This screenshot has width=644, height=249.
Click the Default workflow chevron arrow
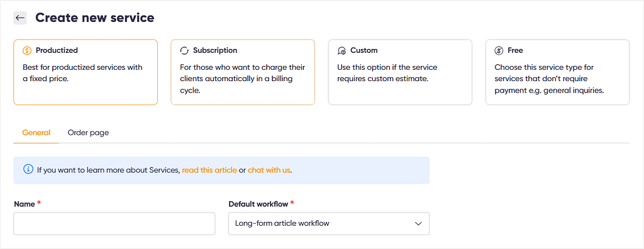coord(418,224)
